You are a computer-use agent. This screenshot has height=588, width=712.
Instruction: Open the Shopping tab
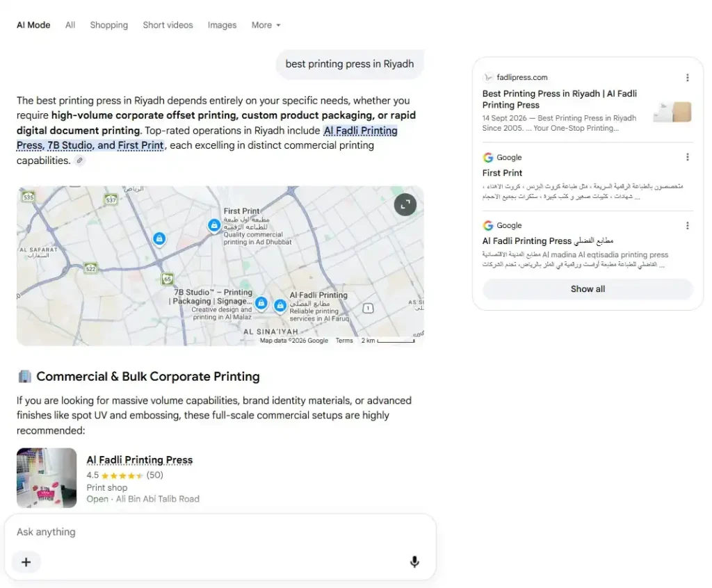point(109,25)
